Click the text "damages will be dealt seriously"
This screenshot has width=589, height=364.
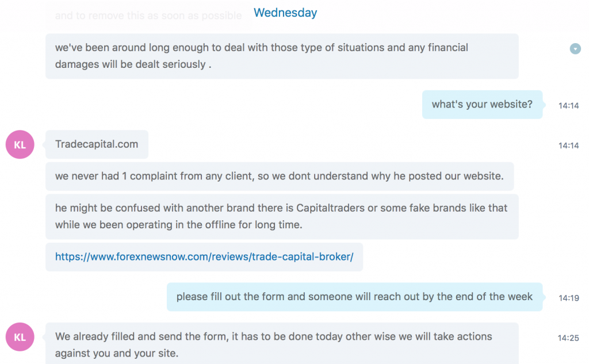click(131, 64)
